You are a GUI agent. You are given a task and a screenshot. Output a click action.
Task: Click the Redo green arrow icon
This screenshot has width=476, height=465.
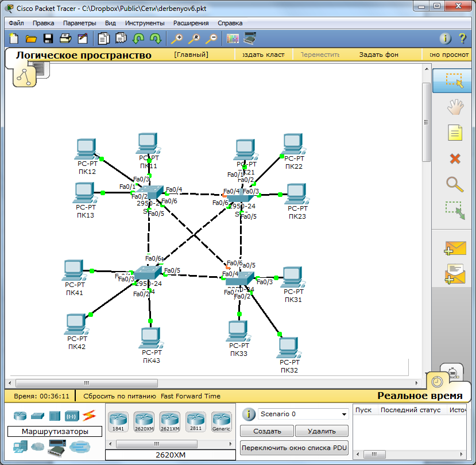coord(156,38)
